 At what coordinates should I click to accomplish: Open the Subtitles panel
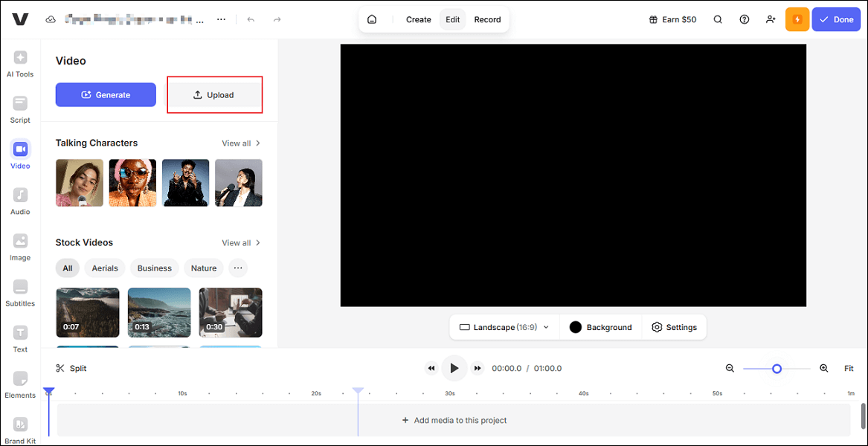pyautogui.click(x=20, y=293)
